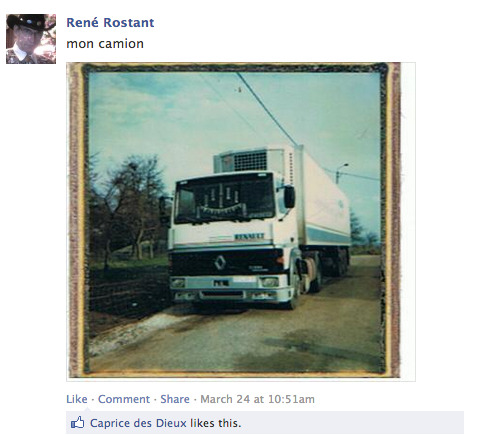Click Comment under the truck photo

[124, 399]
